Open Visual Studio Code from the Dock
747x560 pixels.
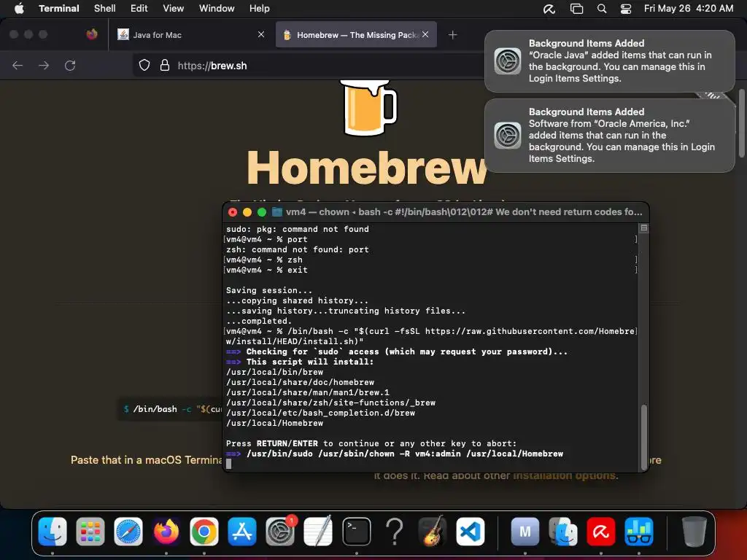coord(471,532)
